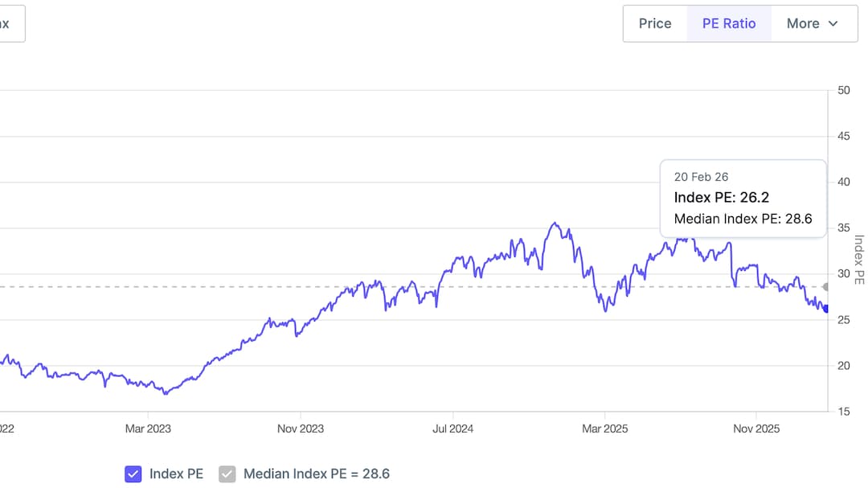Click the blue endpoint marker on the line
This screenshot has height=488, width=868.
[825, 309]
